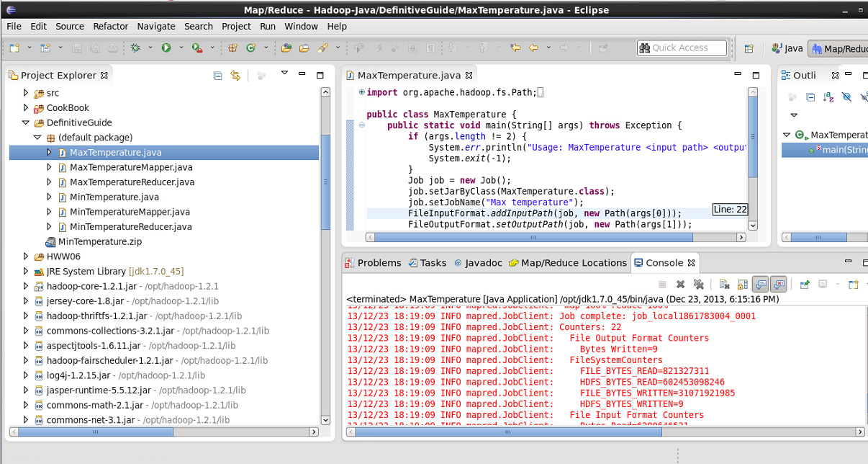Open the Run button dropdown arrow
The image size is (868, 464).
pyautogui.click(x=181, y=48)
